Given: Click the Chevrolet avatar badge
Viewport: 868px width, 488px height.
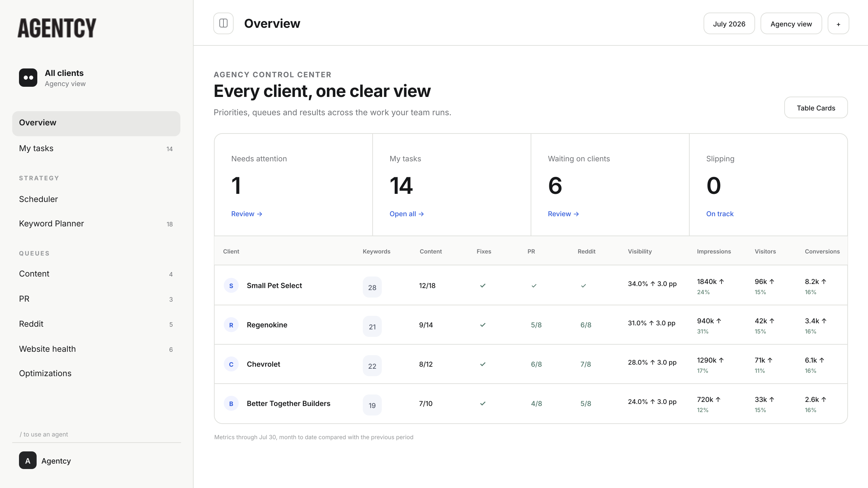Looking at the screenshot, I should pyautogui.click(x=231, y=364).
